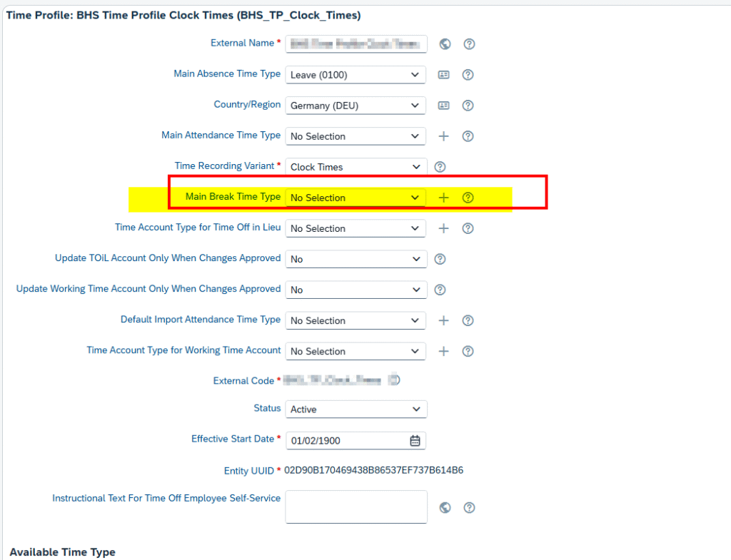Click plus icon for Time Account Type for Time Off in Lieu

pos(443,228)
